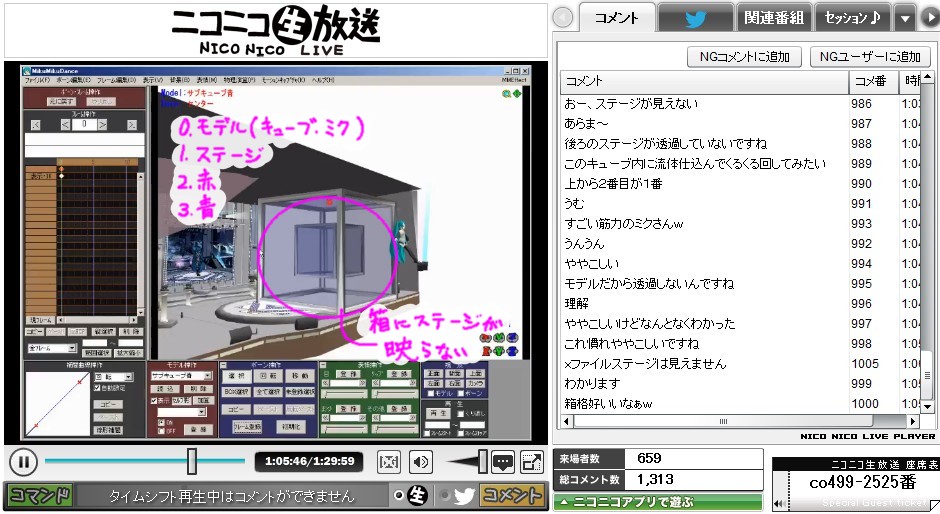The width and height of the screenshot is (940, 514).
Task: Collapse facial operation panel minus icon
Action: coord(323,365)
